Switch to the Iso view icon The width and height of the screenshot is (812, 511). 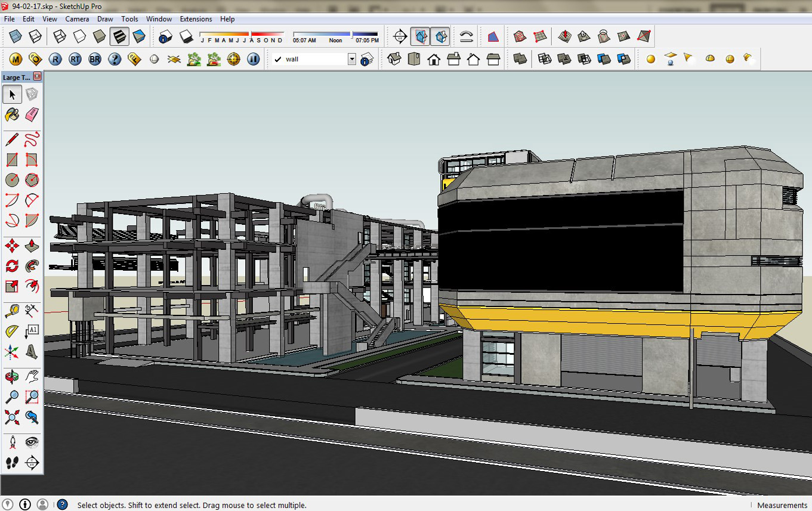(394, 59)
